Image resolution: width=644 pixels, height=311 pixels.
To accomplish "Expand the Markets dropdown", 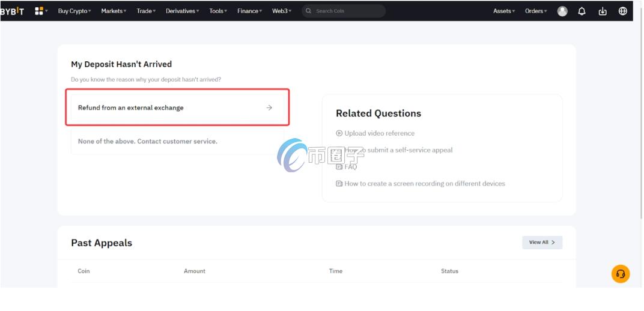I will 114,11.
